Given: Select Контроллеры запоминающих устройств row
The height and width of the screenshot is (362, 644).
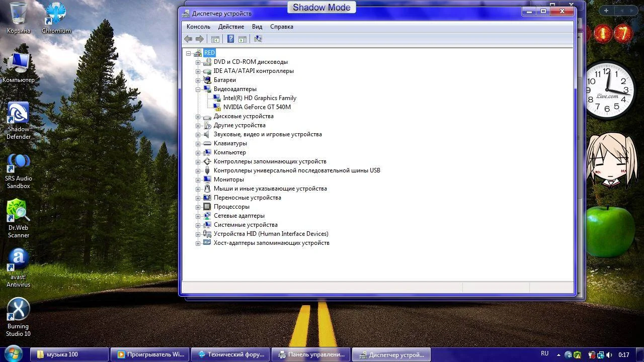Looking at the screenshot, I should (x=270, y=161).
